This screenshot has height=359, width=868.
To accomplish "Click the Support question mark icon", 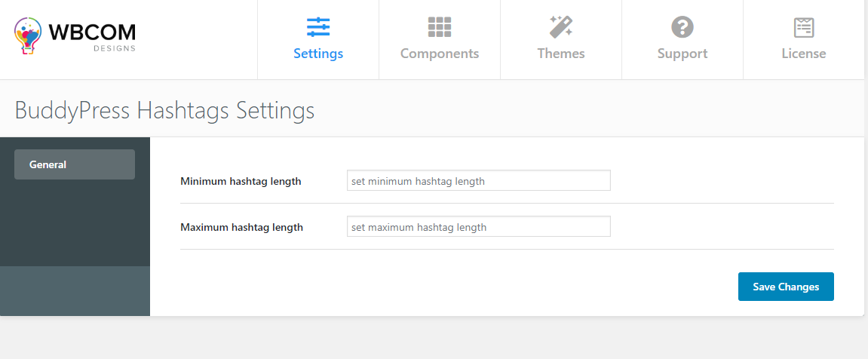I will tap(682, 27).
